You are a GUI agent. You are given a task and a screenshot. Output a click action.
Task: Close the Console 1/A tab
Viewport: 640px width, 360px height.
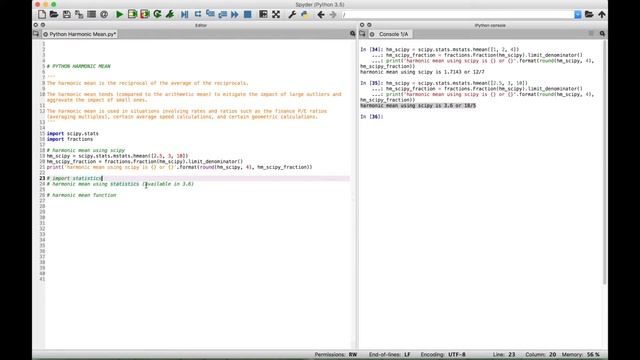pyautogui.click(x=372, y=34)
